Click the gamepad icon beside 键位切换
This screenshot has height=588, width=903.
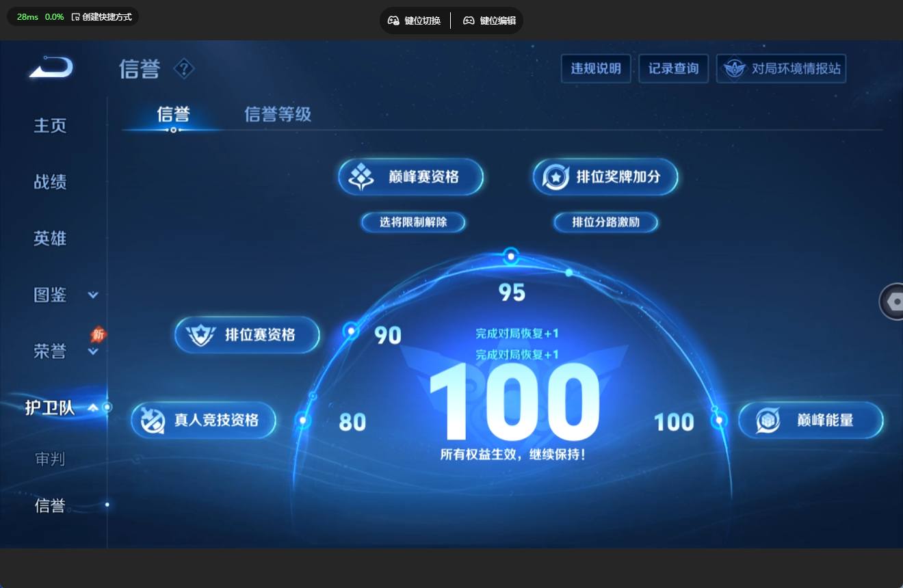[x=393, y=21]
